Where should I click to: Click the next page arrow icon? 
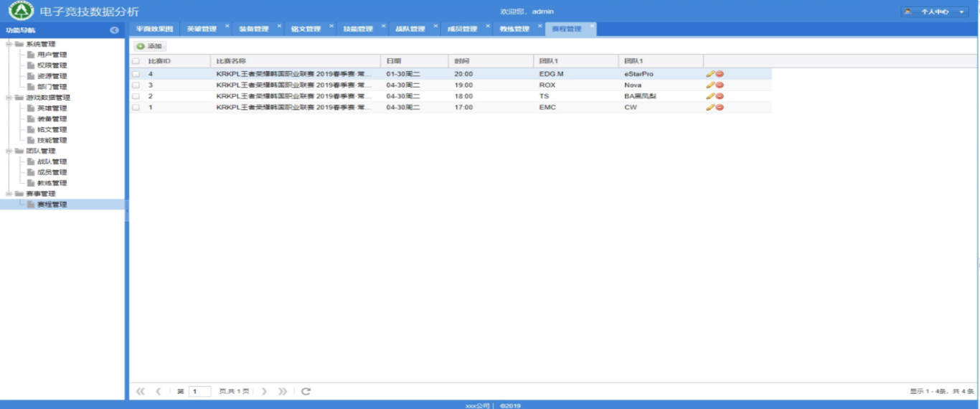pos(264,391)
